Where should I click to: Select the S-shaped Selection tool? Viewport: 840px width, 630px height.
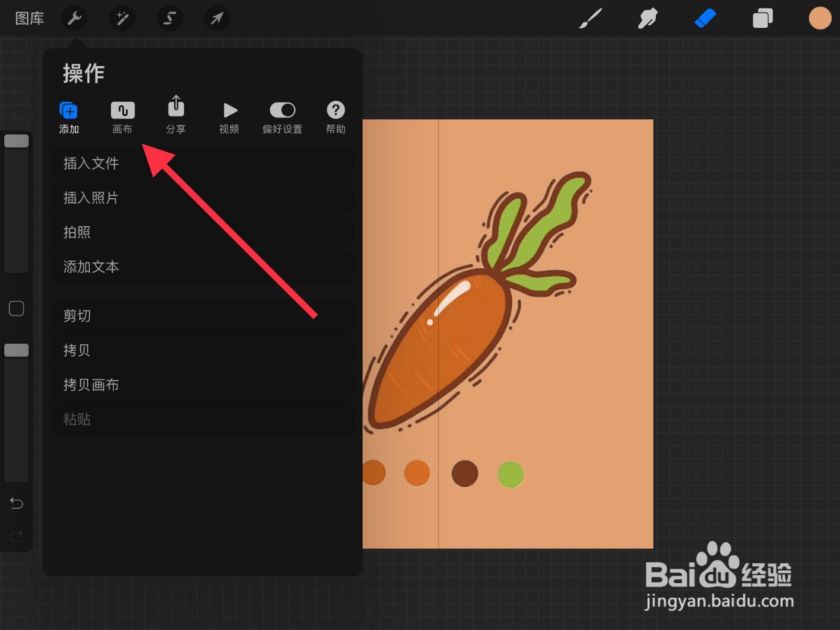170,19
